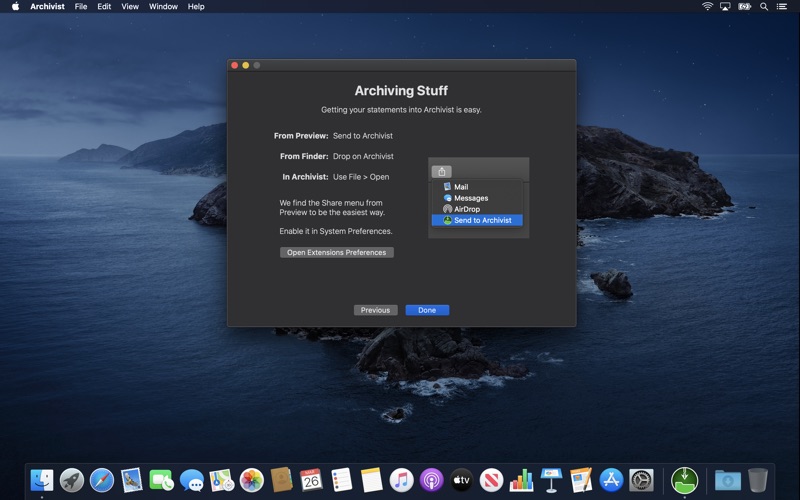Screen dimensions: 800x500
Task: Click Wi-Fi status icon in menu bar
Action: click(x=707, y=6)
